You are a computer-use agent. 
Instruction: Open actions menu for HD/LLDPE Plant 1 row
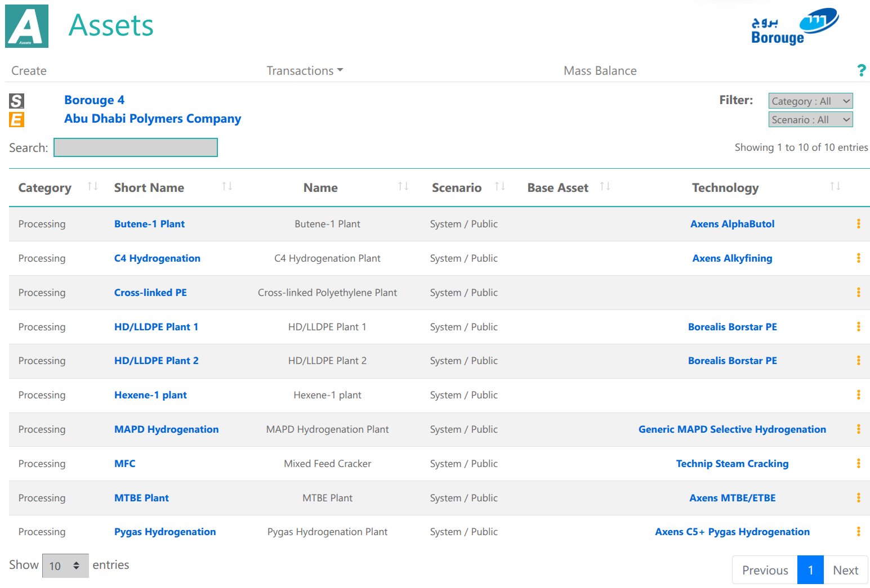click(x=858, y=327)
